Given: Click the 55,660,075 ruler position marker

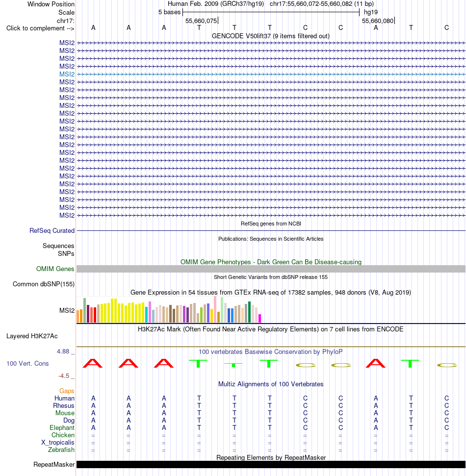Looking at the screenshot, I should 202,21.
